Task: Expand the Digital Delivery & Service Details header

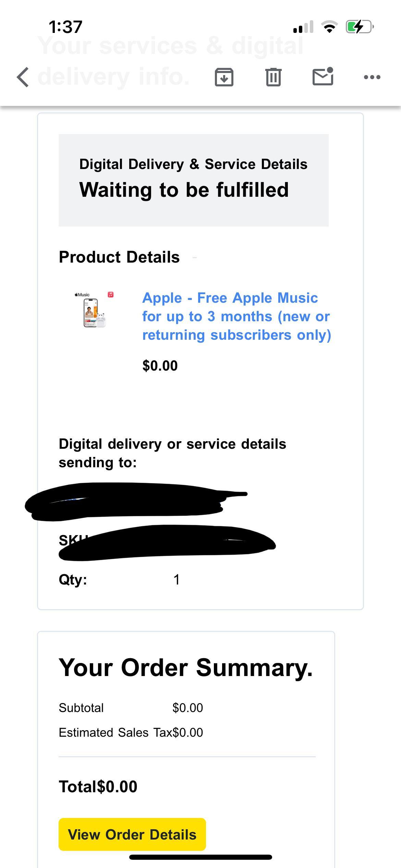Action: coord(193,164)
